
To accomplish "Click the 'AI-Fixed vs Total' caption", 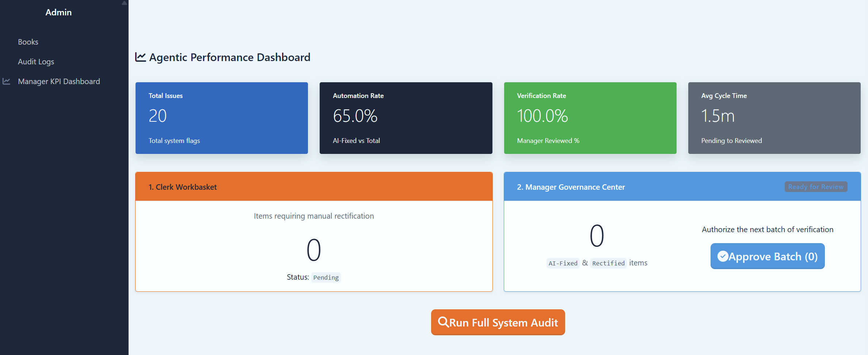I will [356, 141].
